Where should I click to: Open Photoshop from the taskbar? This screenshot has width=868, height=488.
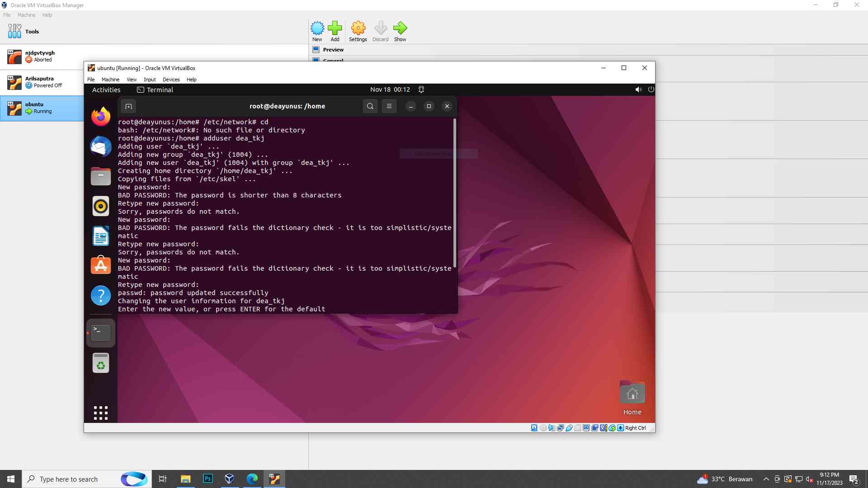[x=208, y=479]
